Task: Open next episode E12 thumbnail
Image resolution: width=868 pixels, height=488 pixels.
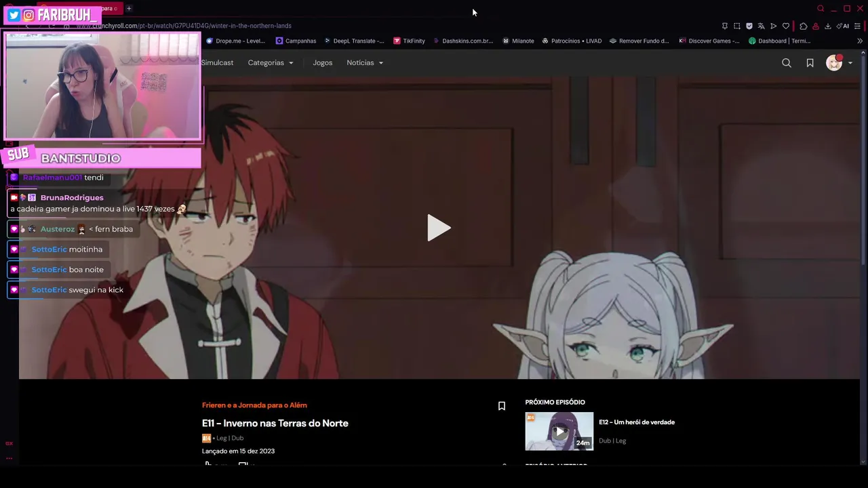Action: point(559,431)
